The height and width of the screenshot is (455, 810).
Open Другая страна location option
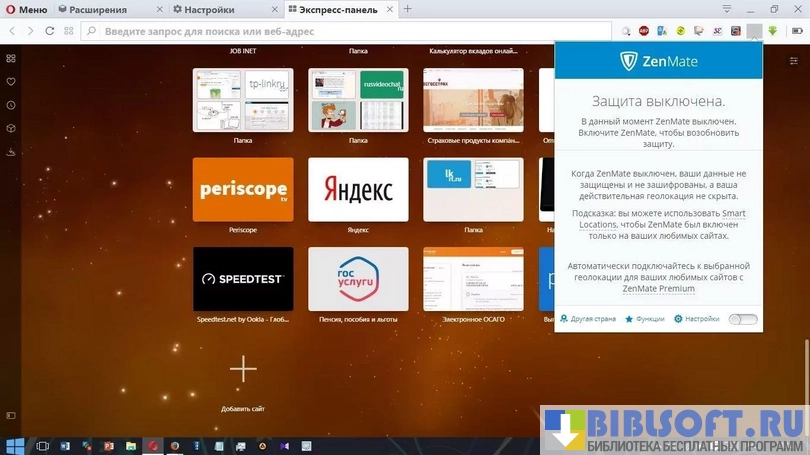(564, 319)
